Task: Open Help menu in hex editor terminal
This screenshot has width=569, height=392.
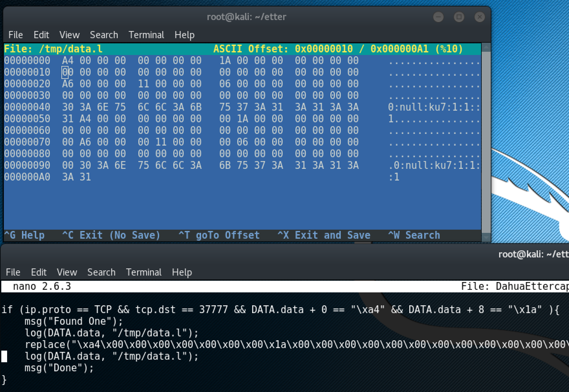Action: (x=184, y=35)
